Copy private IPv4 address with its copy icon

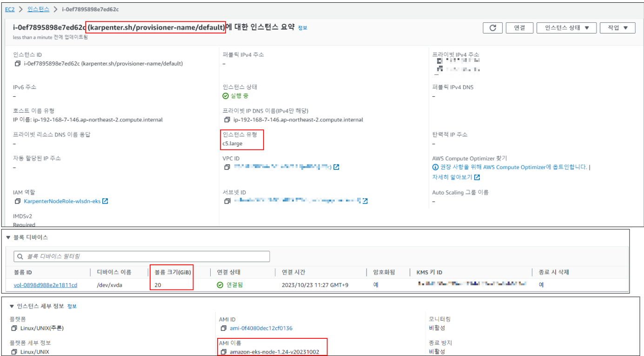pos(440,60)
